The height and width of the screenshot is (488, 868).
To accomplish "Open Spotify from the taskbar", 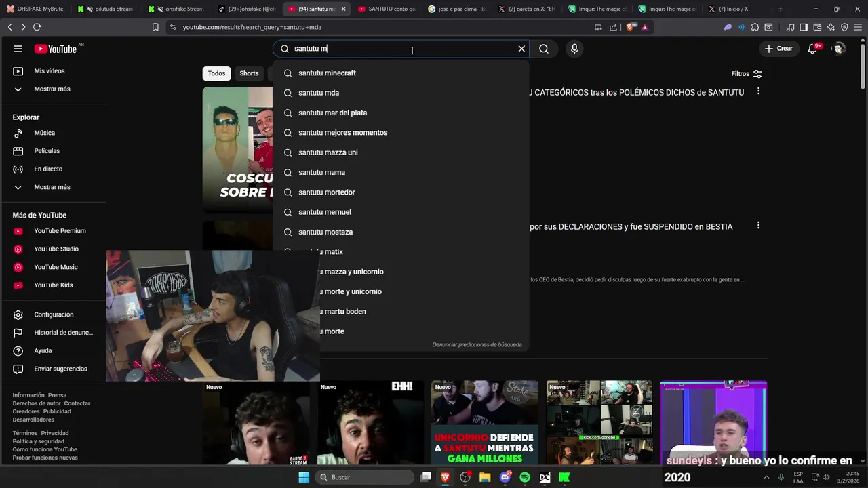I will [525, 477].
